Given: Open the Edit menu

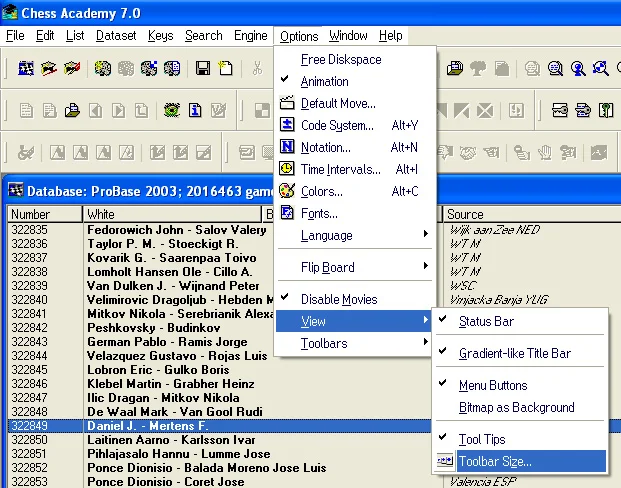Looking at the screenshot, I should point(45,36).
